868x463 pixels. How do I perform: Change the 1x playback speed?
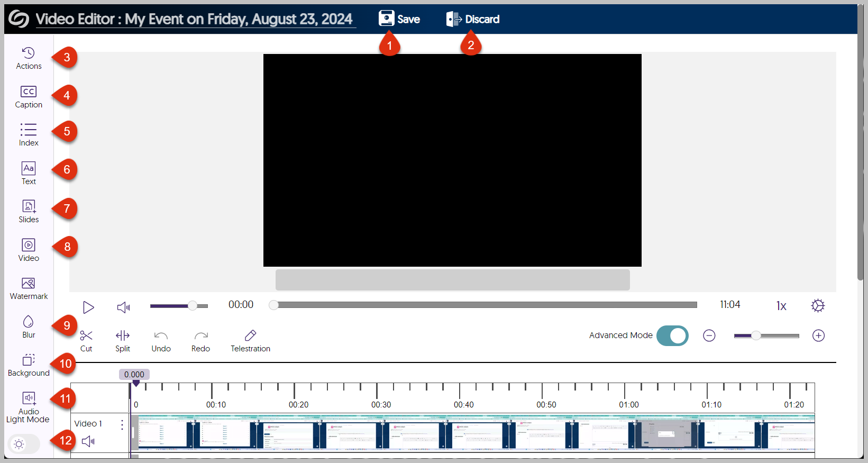click(x=781, y=306)
